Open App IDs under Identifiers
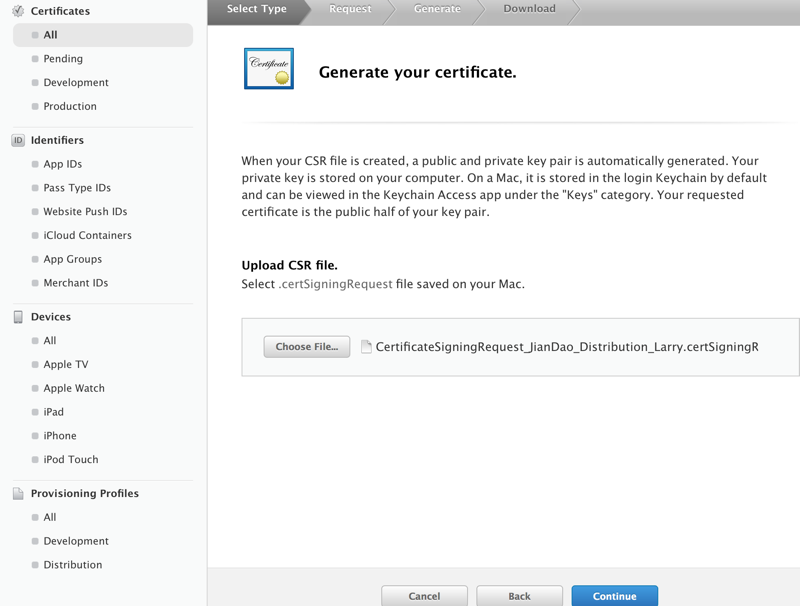Screen dimensions: 800x606 [x=63, y=164]
